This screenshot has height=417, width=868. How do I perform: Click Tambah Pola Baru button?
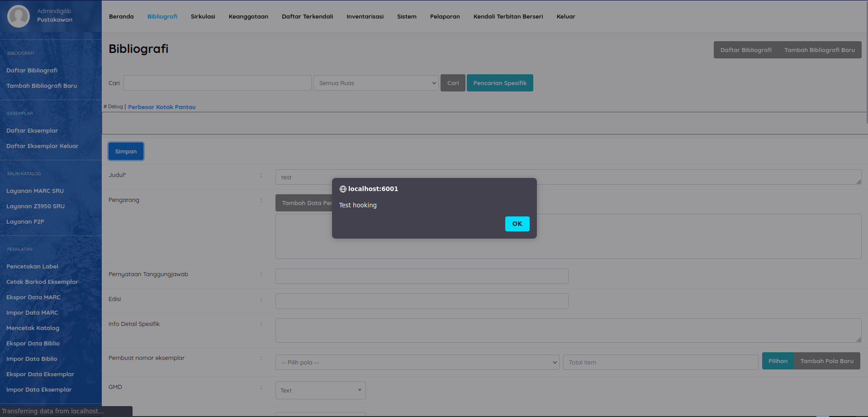tap(826, 361)
